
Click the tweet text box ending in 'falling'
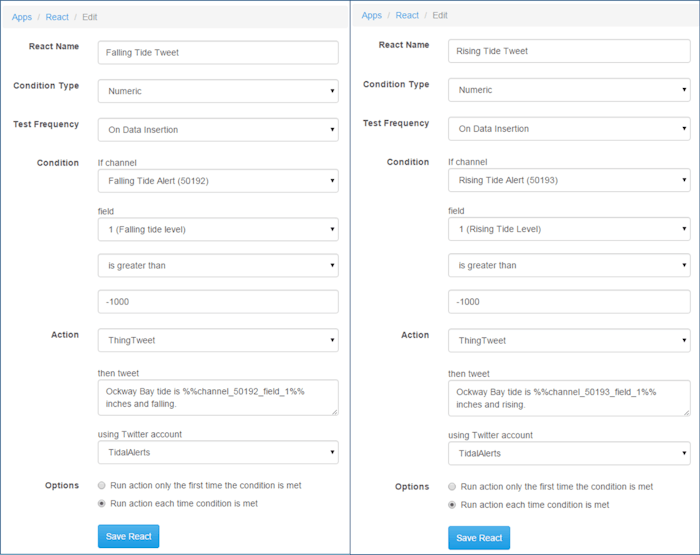tap(217, 397)
